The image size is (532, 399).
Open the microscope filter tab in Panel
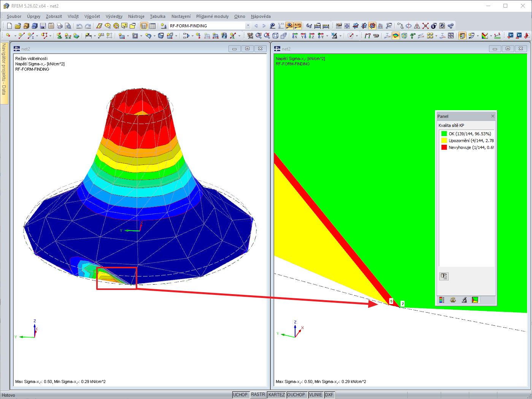point(464,300)
